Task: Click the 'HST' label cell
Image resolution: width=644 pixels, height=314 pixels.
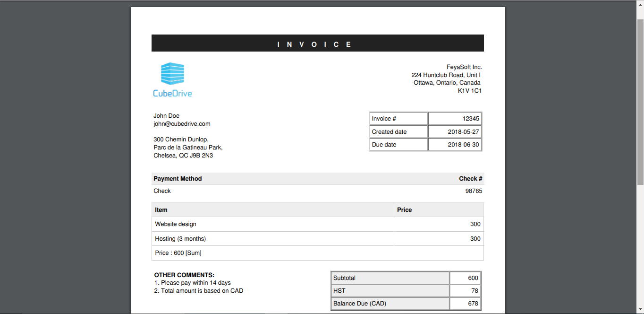Action: click(390, 291)
